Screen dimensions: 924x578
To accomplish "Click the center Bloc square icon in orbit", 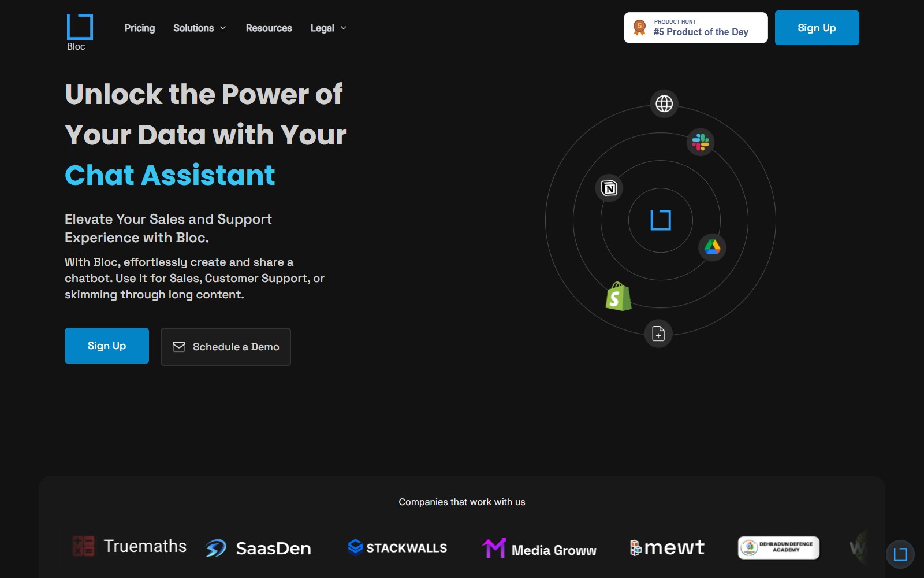I will (x=661, y=220).
